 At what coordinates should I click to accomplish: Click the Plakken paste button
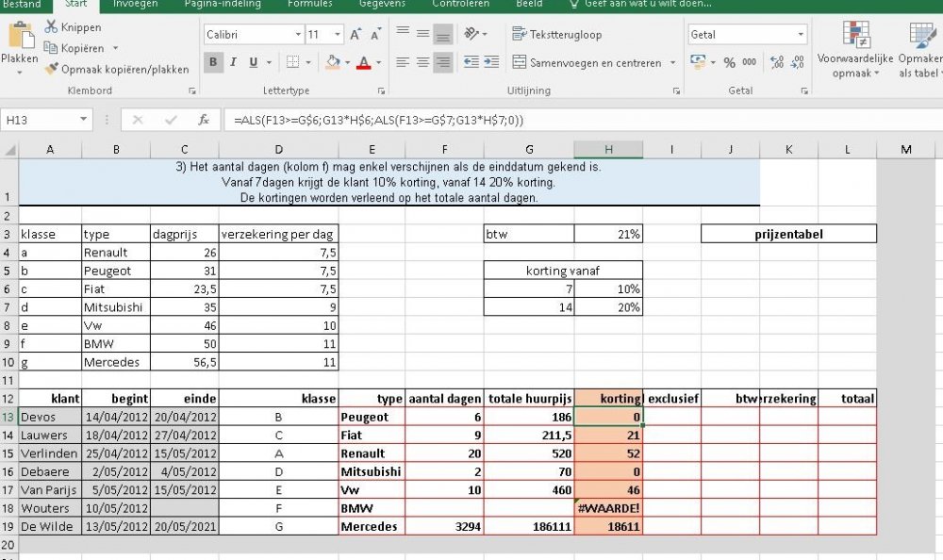point(20,47)
